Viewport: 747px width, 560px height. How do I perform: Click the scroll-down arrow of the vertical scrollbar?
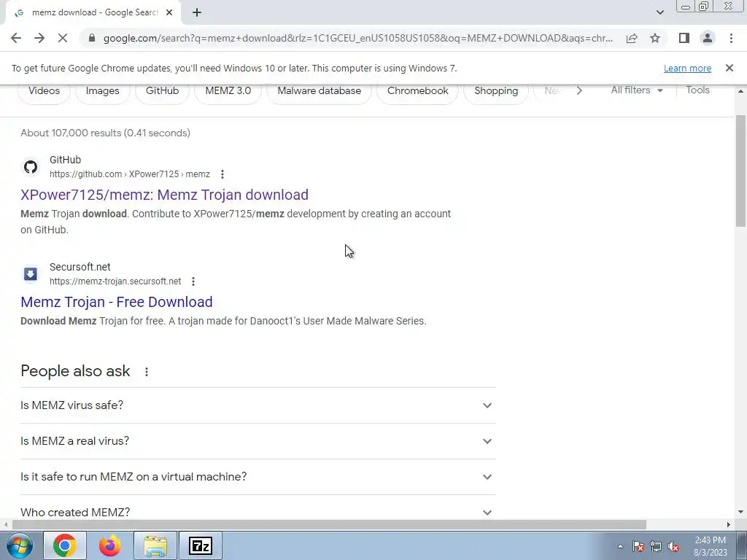click(x=740, y=513)
